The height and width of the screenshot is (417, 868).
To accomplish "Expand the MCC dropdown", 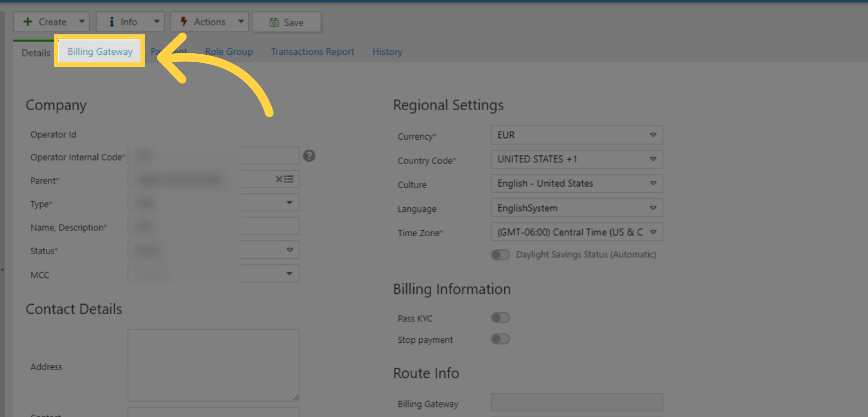I will tap(289, 273).
